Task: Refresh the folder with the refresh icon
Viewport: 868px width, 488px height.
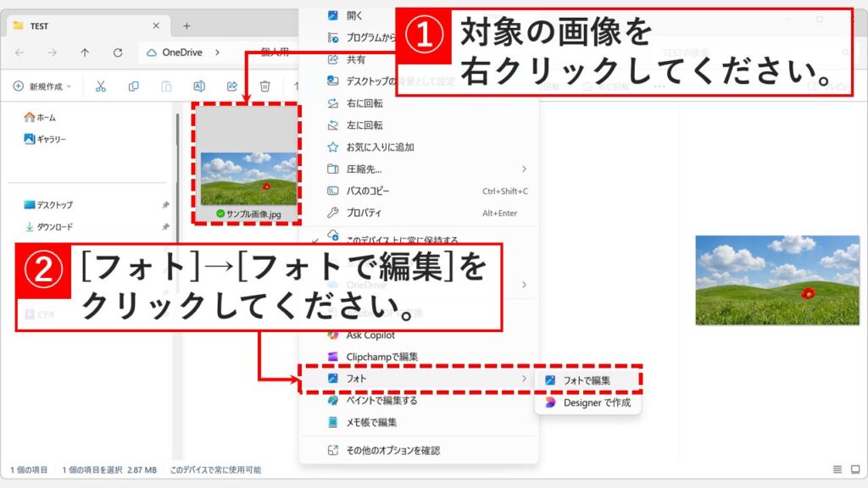Action: [116, 53]
